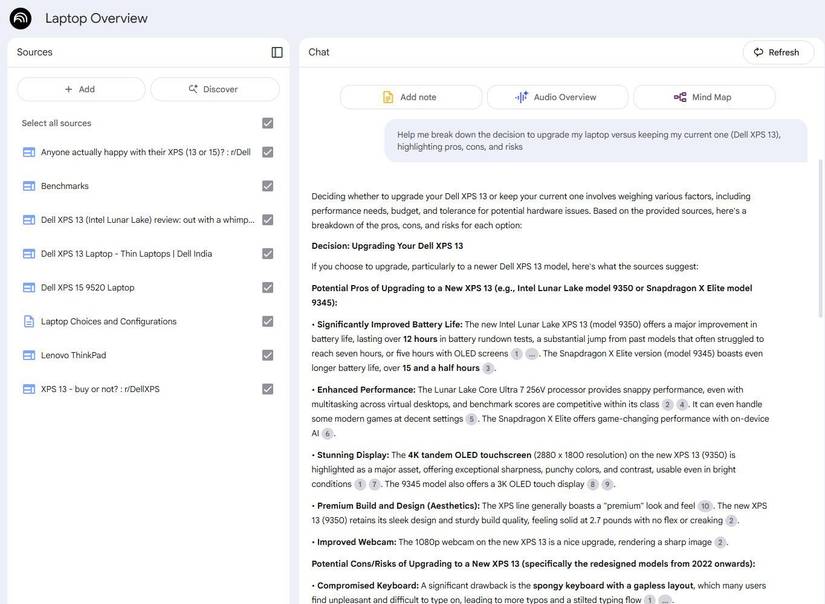Click the Discover sources button
The height and width of the screenshot is (604, 825).
[214, 89]
